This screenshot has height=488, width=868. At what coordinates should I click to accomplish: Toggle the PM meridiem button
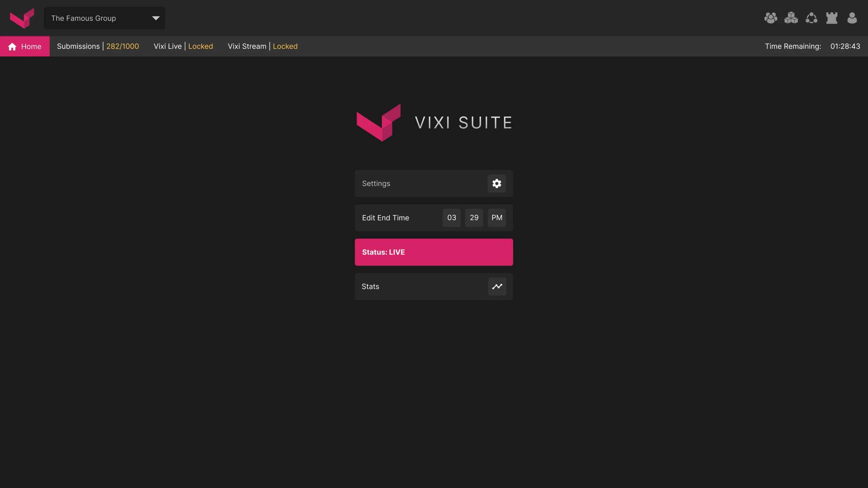tap(497, 218)
